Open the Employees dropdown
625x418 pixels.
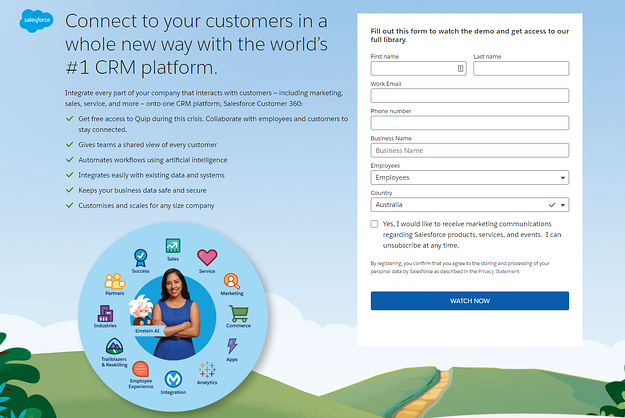[470, 177]
